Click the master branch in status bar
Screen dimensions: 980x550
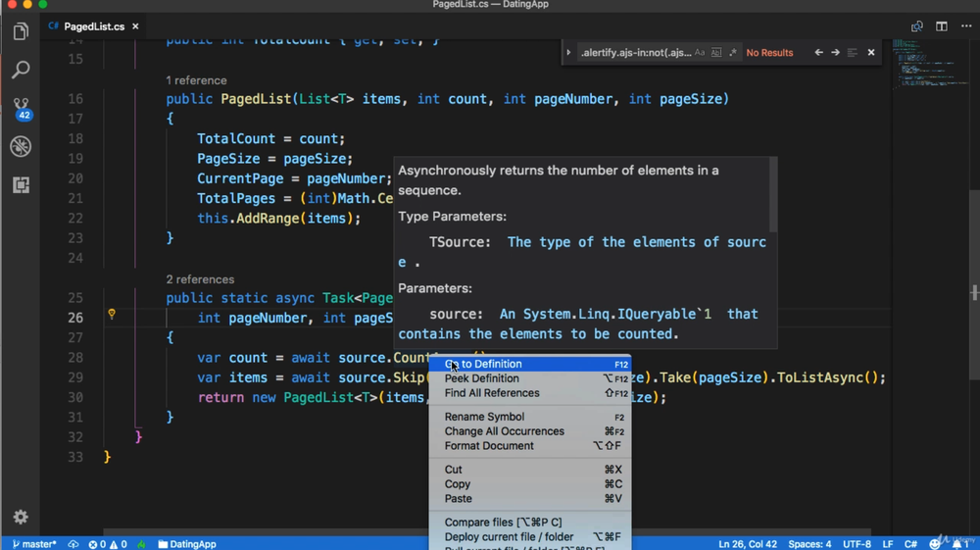pyautogui.click(x=34, y=543)
